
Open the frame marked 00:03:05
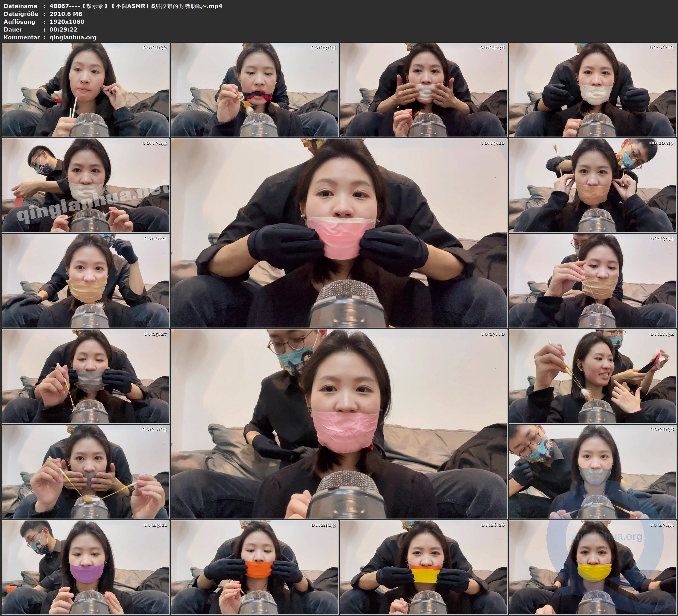[x=254, y=89]
